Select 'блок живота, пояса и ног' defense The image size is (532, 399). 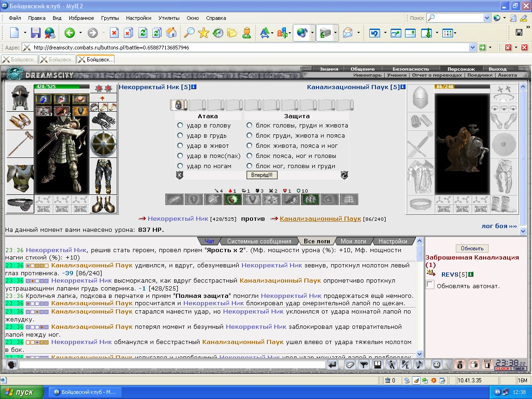tap(249, 145)
